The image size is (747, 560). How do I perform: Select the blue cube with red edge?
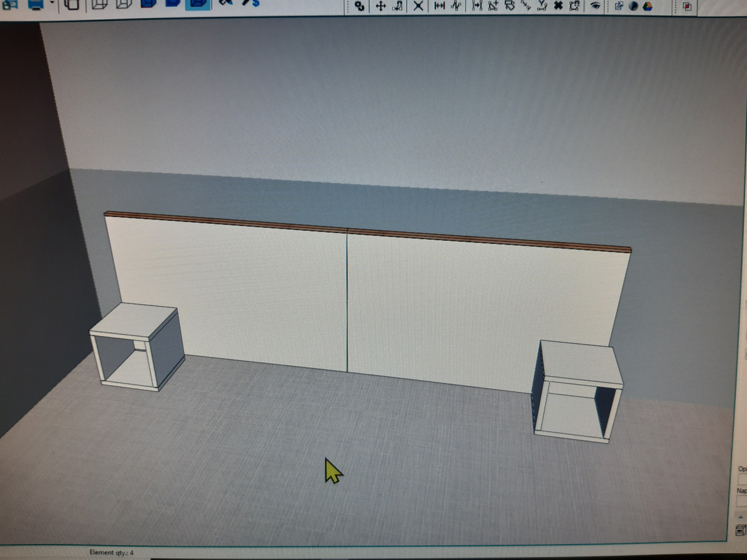tap(148, 3)
